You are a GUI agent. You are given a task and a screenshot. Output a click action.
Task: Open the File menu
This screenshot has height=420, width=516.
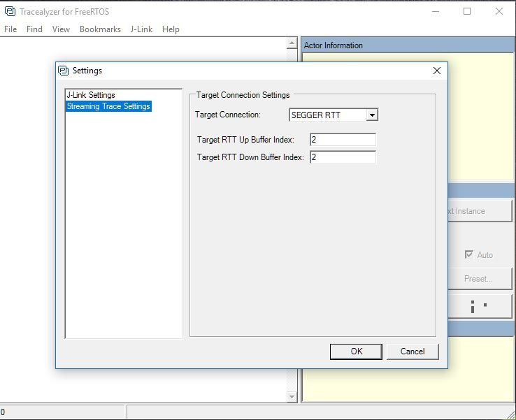click(x=10, y=29)
